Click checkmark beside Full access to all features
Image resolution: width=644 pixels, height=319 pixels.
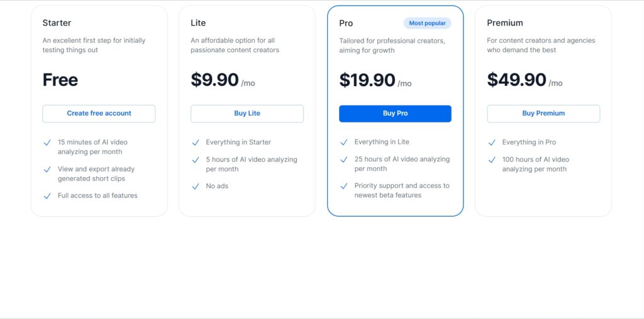point(47,196)
